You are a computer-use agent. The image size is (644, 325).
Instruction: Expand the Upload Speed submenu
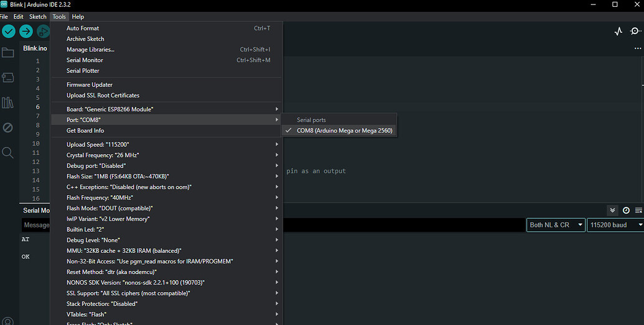coord(171,144)
